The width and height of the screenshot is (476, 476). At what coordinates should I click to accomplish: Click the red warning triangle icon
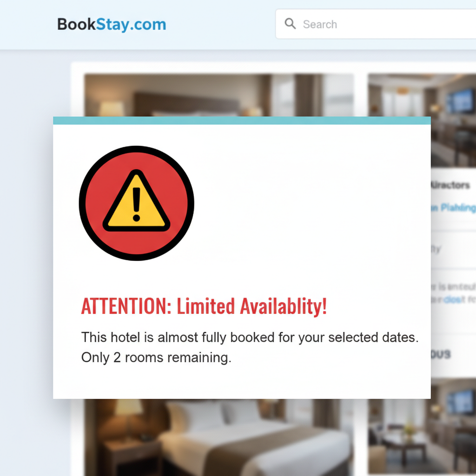pos(136,203)
